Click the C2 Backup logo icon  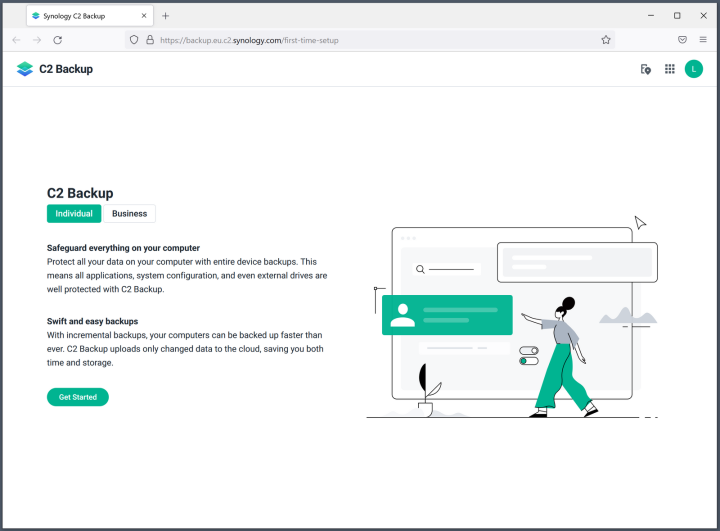point(25,69)
